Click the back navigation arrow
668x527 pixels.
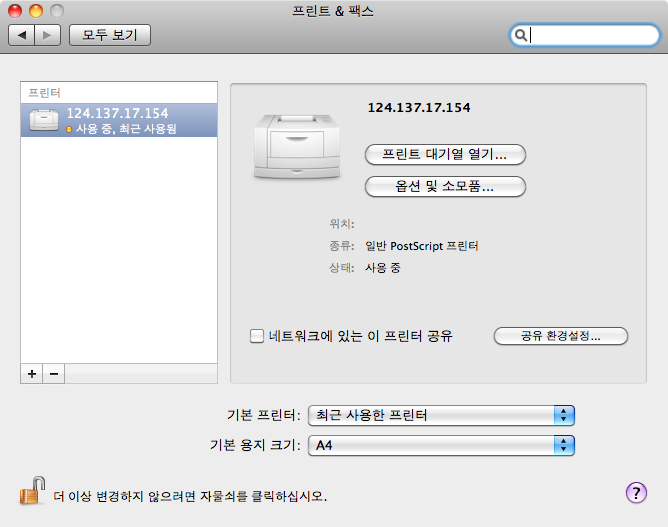[x=22, y=35]
